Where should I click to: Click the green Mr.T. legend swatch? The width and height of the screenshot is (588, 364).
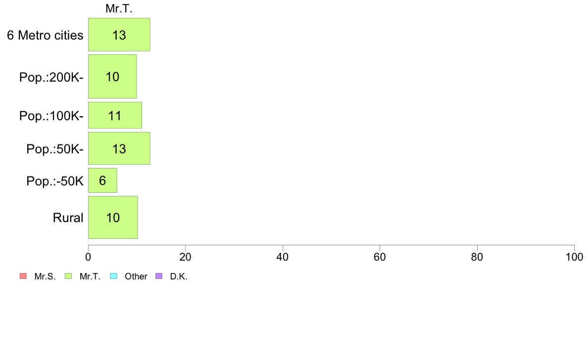[x=68, y=276]
